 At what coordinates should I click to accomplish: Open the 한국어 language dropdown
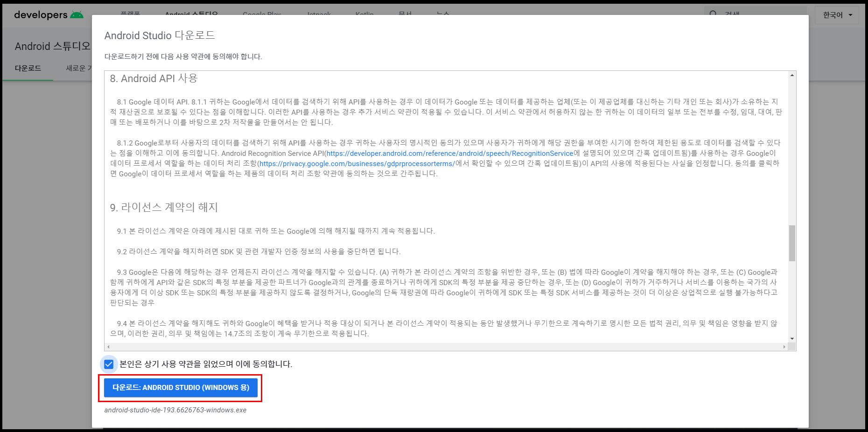(837, 15)
